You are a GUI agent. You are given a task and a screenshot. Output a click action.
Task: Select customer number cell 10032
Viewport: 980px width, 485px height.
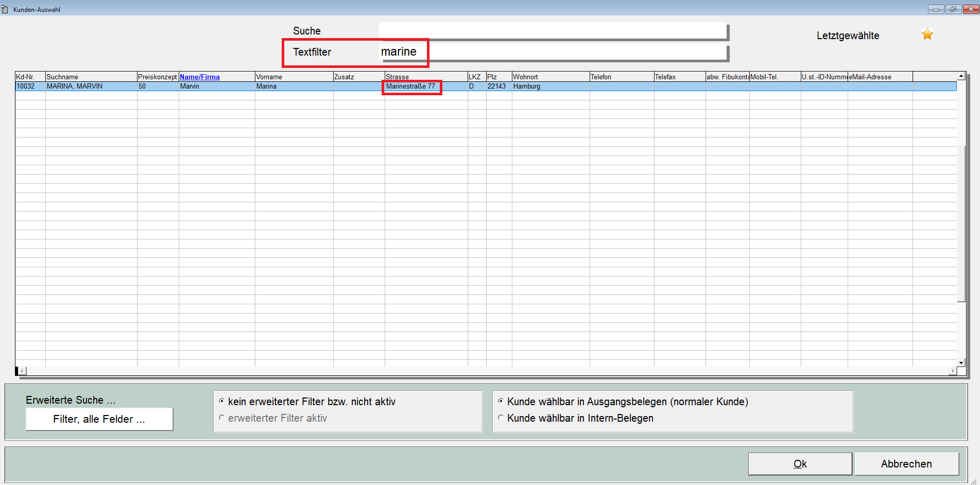30,86
